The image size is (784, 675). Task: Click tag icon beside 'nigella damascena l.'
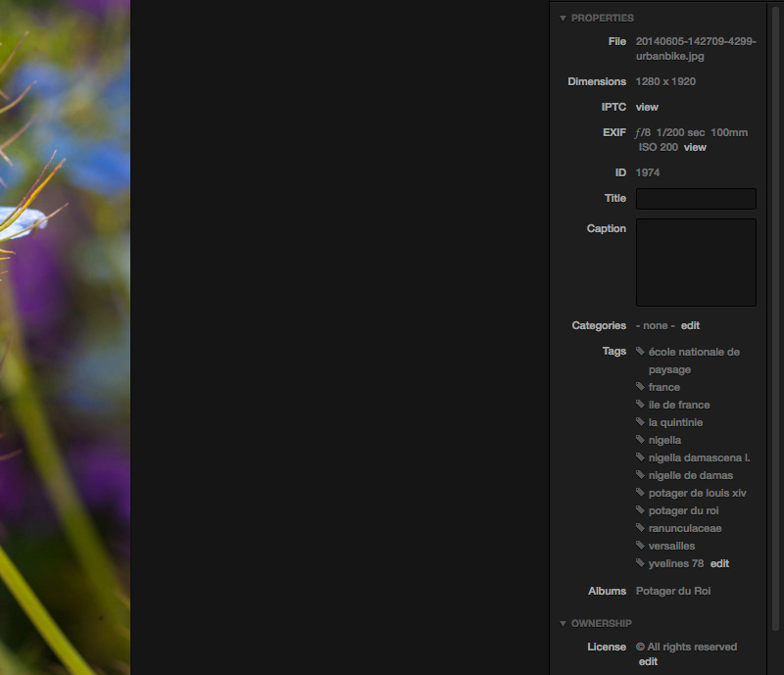pyautogui.click(x=640, y=457)
